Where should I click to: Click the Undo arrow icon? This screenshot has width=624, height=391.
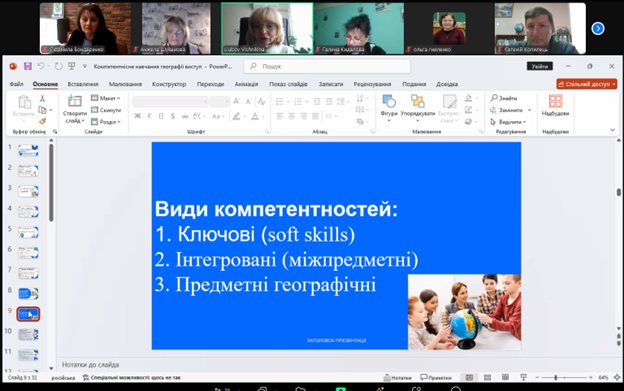tap(41, 66)
